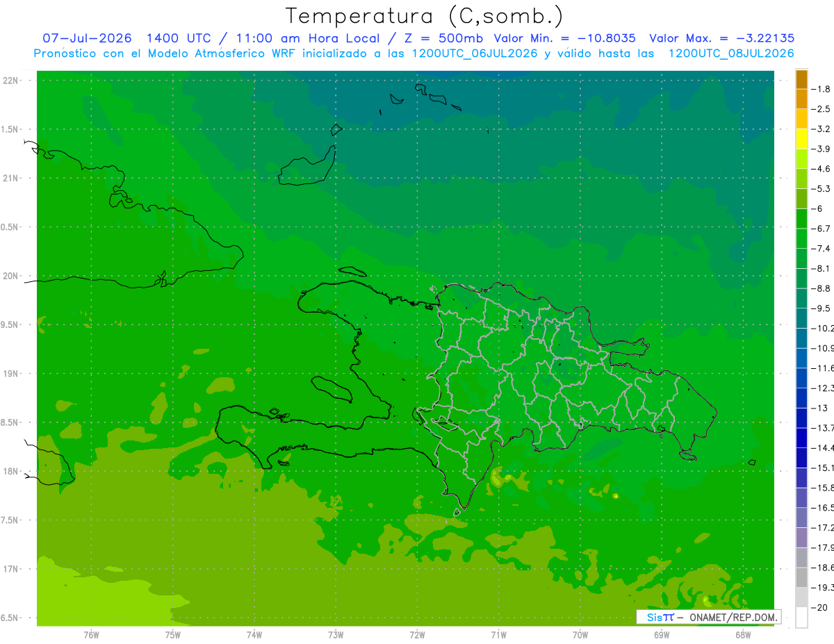Image resolution: width=834 pixels, height=644 pixels.
Task: Click the legend value "-4.6"
Action: pyautogui.click(x=822, y=169)
